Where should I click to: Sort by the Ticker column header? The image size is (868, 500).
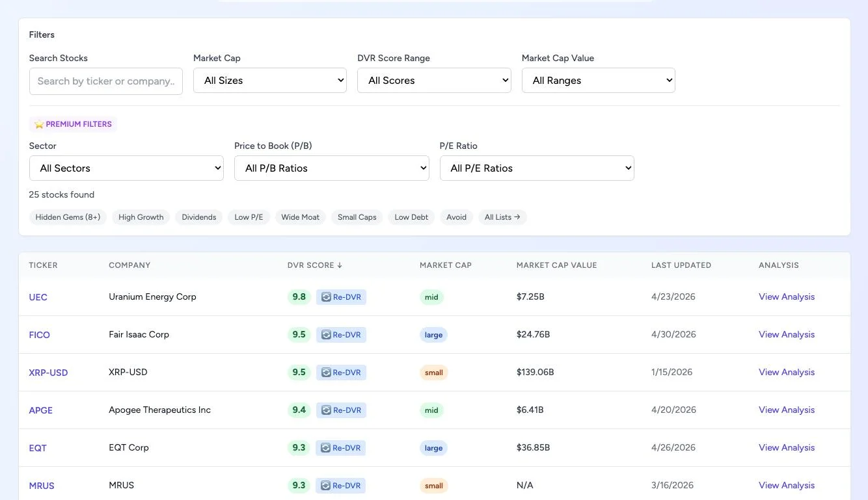44,265
